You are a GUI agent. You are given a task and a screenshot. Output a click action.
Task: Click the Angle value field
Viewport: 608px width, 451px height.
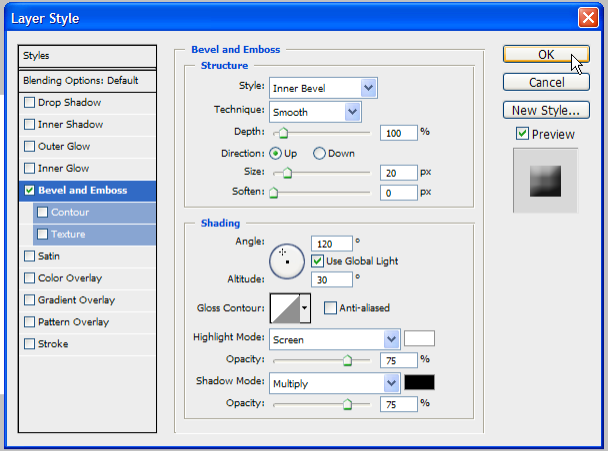332,244
